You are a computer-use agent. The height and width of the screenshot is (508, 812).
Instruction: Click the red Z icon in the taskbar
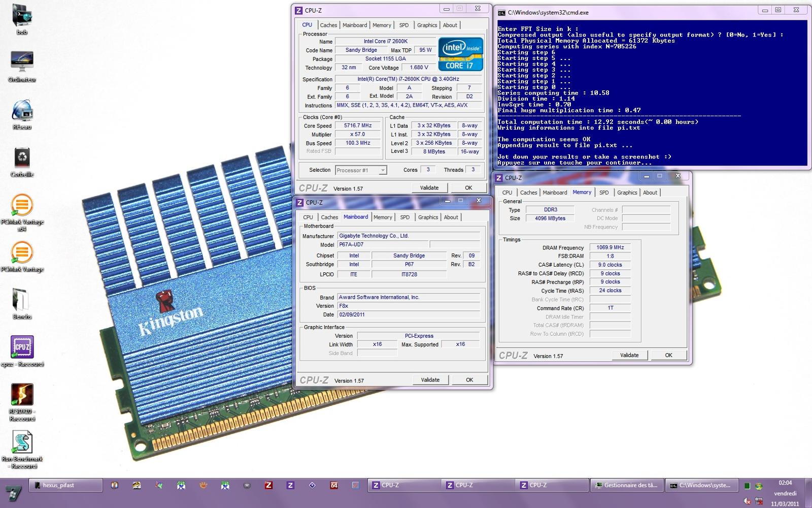coord(268,486)
